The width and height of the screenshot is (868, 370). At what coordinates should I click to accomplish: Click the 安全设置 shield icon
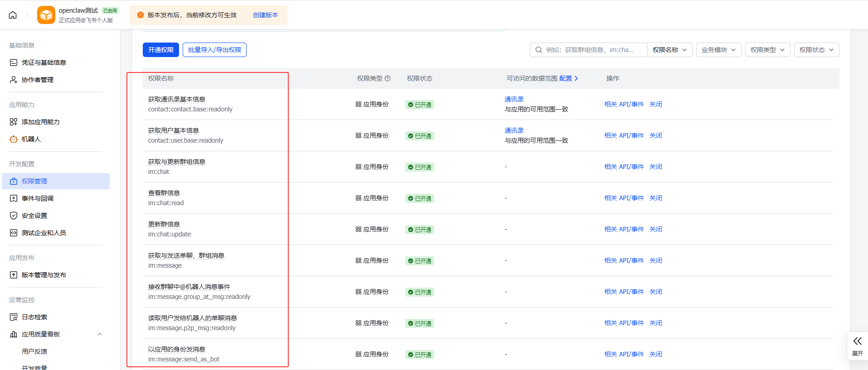14,216
